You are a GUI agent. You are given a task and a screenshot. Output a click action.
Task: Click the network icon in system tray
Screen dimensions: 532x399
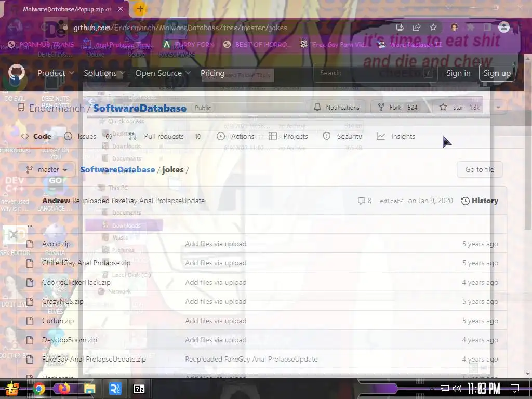(x=445, y=389)
